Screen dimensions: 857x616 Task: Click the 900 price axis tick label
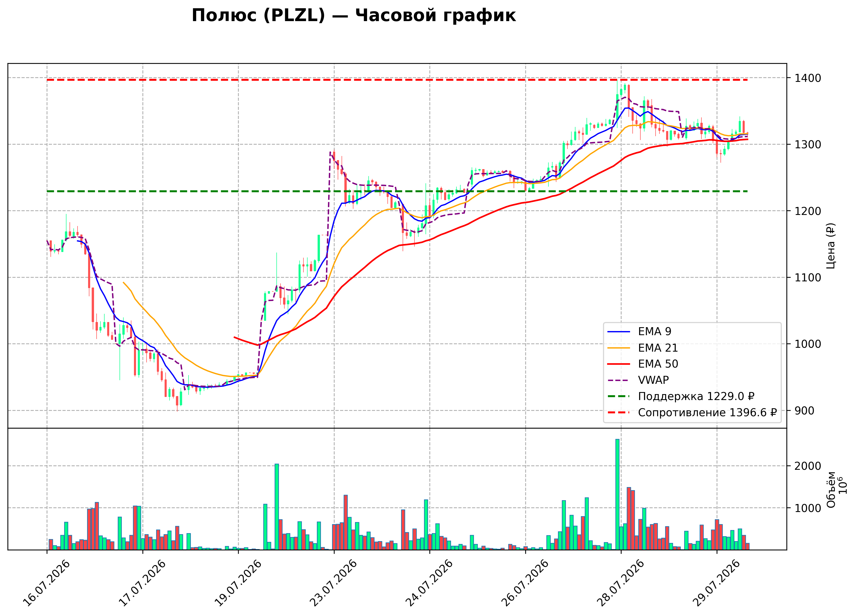point(804,411)
